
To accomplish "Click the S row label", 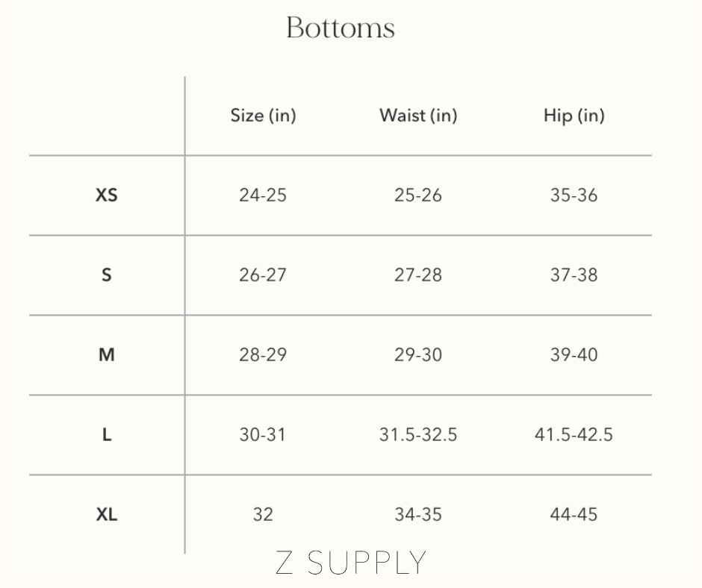I will (x=107, y=275).
